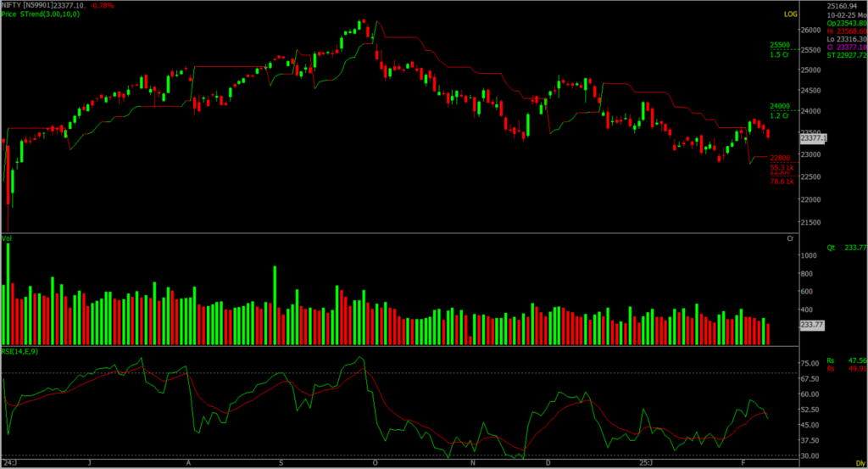Click the Dly timeframe label
Viewport: 868px width, 469px height.
[x=858, y=464]
